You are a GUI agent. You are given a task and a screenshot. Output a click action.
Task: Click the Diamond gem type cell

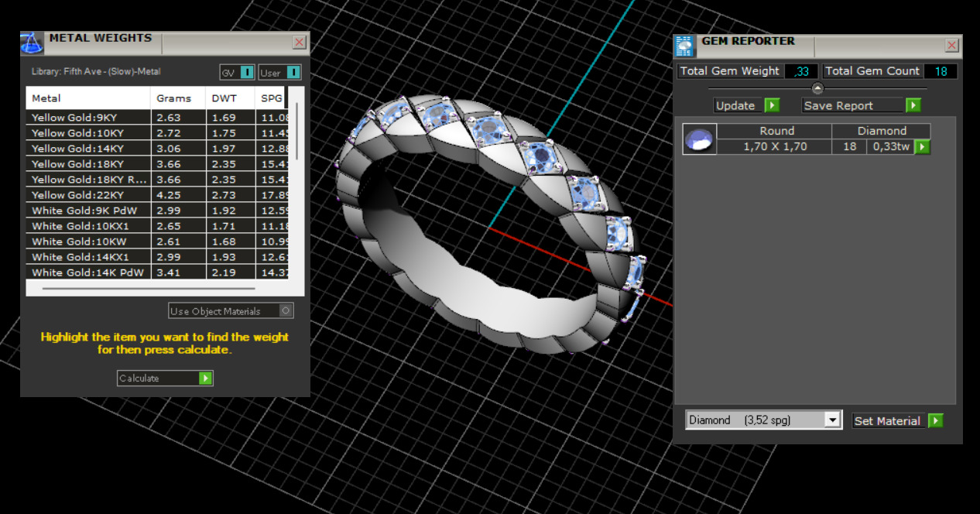pyautogui.click(x=882, y=132)
